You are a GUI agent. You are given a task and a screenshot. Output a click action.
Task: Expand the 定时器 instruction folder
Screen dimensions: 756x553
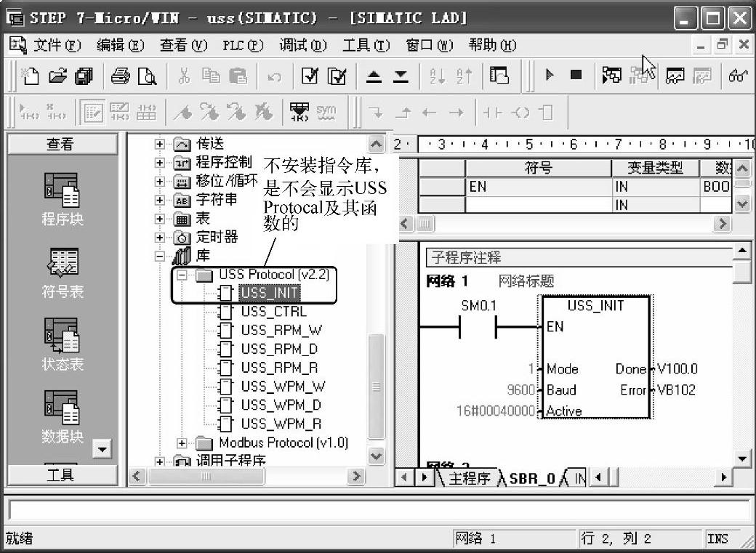pyautogui.click(x=160, y=237)
